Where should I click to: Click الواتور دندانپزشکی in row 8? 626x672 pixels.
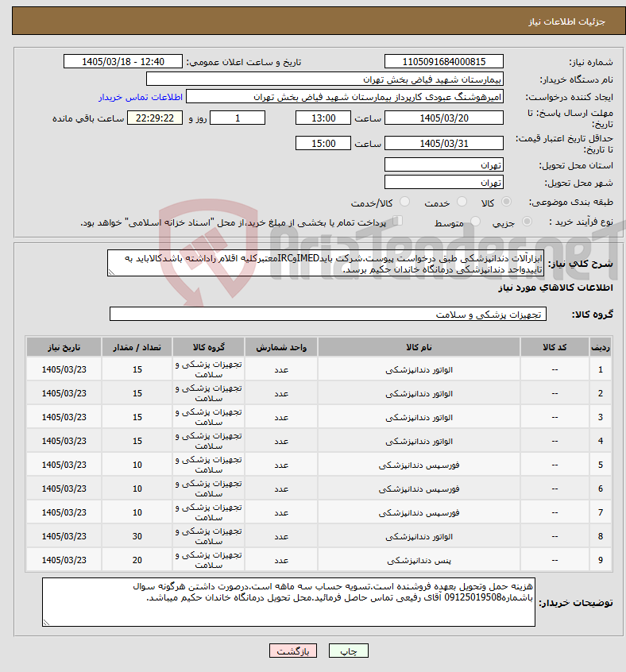(x=419, y=537)
